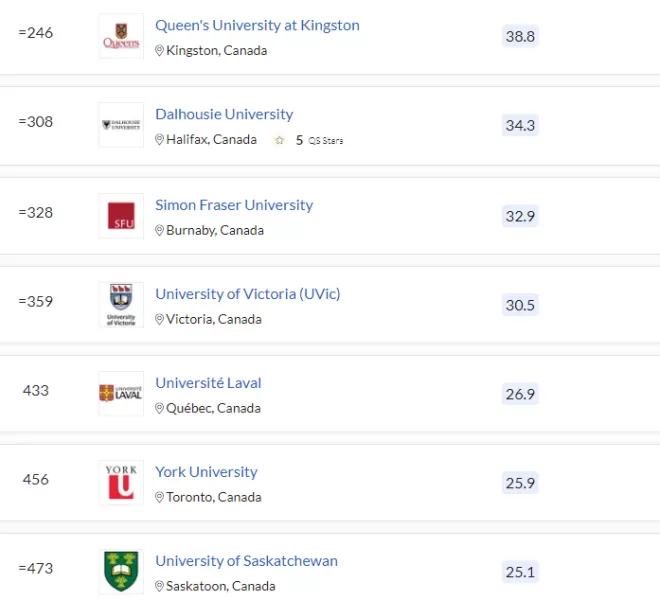Click the location pin icon beside Québec
This screenshot has height=600, width=660.
click(159, 408)
